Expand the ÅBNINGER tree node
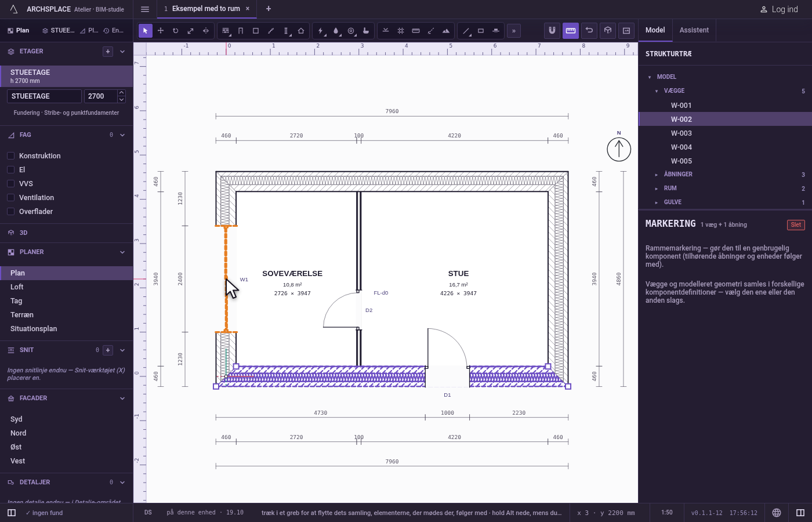812x522 pixels. point(657,175)
